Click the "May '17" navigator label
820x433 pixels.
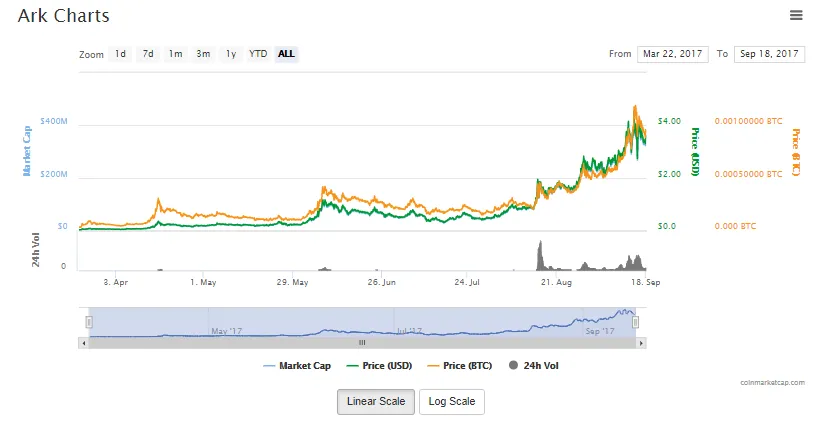[226, 331]
